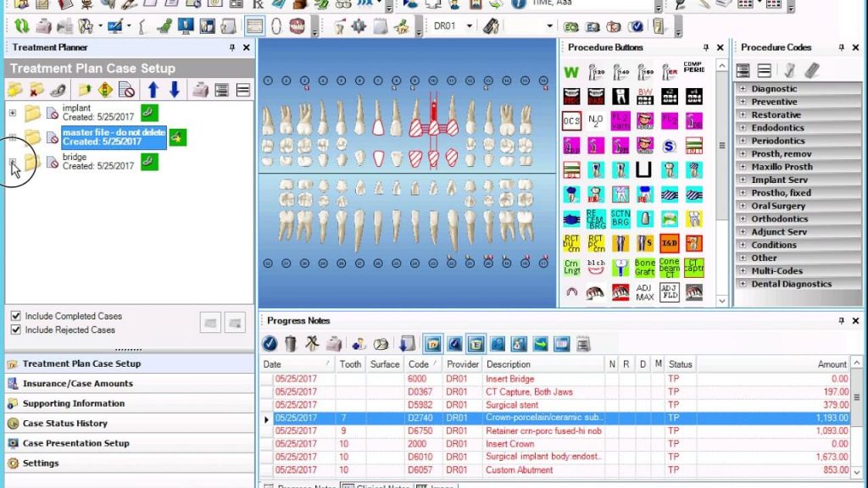Click the printer icon in Treatment Planner toolbar
The image size is (868, 488).
[200, 89]
